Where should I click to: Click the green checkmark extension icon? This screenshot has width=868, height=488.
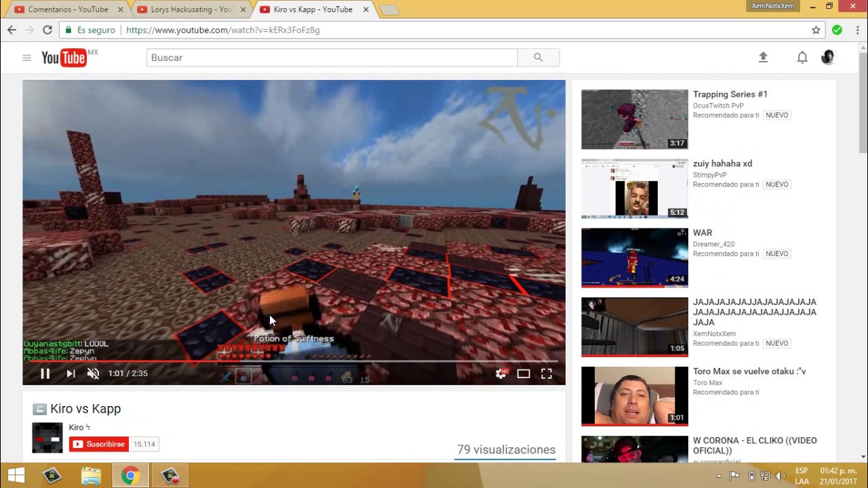point(837,30)
